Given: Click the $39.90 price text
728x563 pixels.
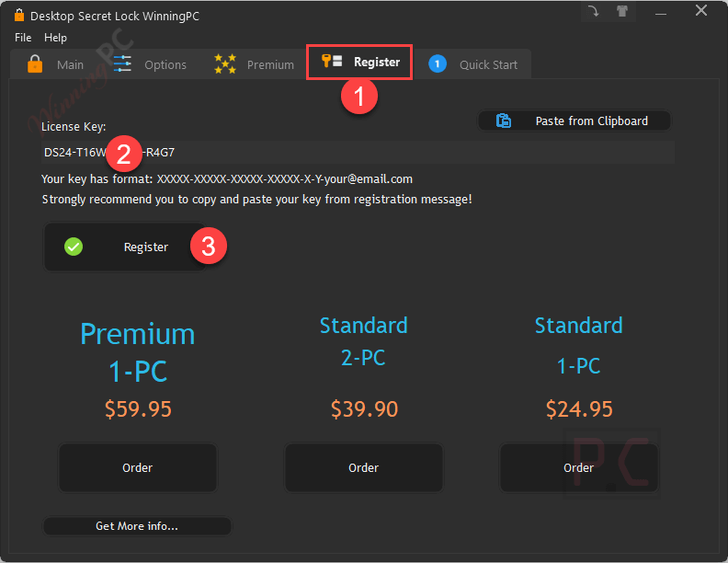Looking at the screenshot, I should [364, 409].
